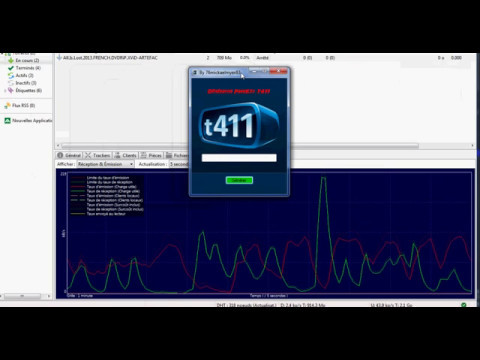
Task: Open the Actualisation interval dropdown
Action: (179, 164)
